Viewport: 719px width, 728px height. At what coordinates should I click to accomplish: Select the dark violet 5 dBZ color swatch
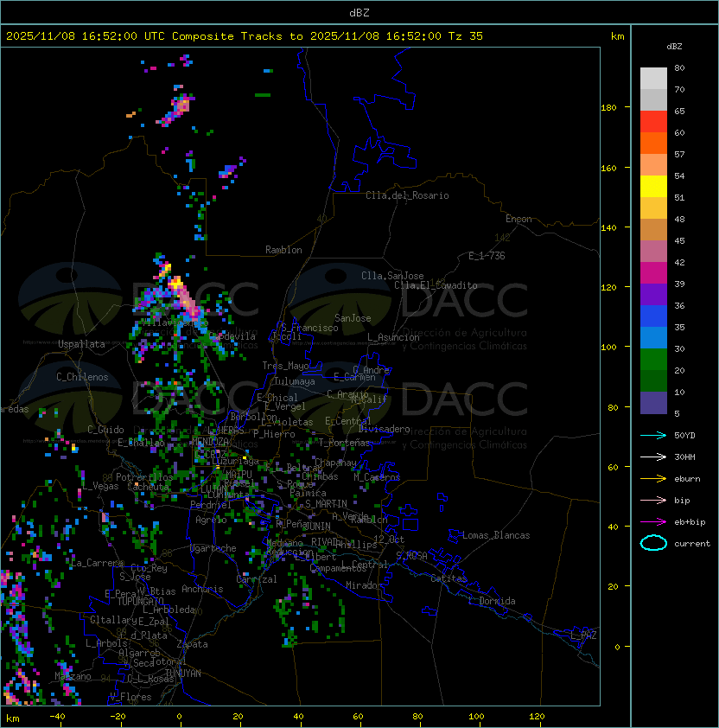click(x=653, y=403)
